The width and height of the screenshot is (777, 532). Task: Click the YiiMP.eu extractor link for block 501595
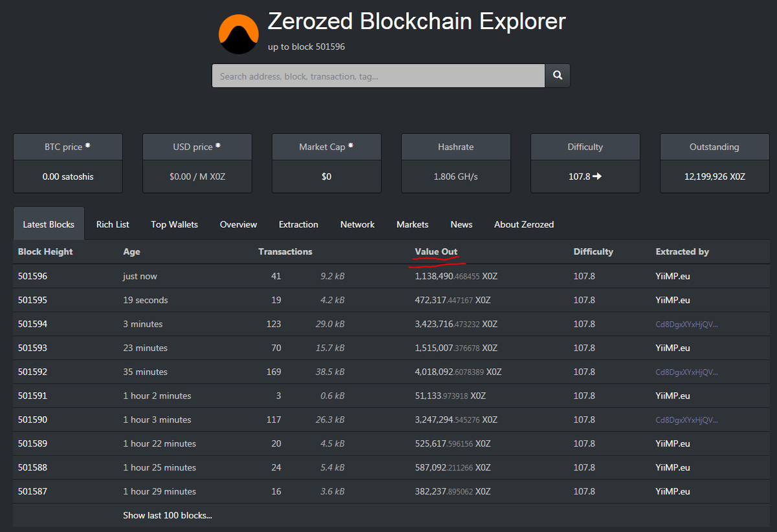click(x=672, y=300)
